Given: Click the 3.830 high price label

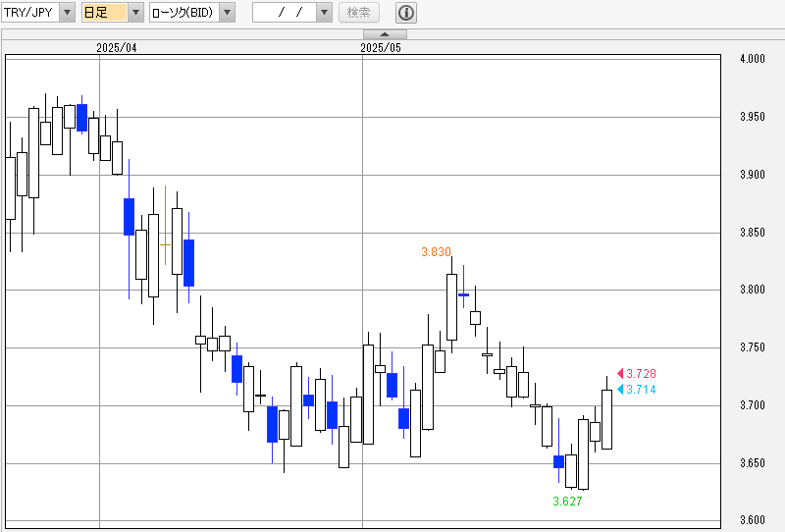Looking at the screenshot, I should pos(436,252).
